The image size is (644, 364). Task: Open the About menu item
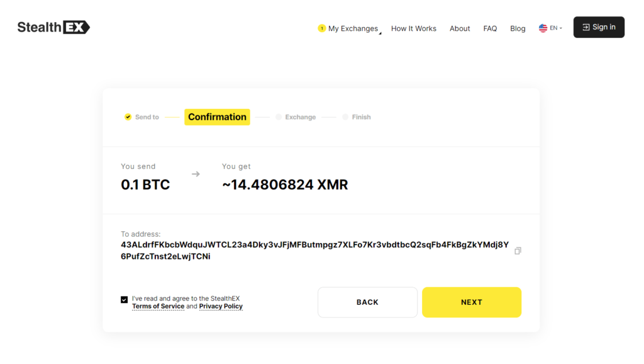pos(460,29)
